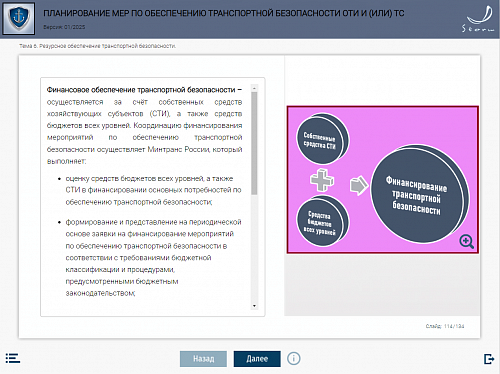Click the text panel scrollbar thumb

254,143
